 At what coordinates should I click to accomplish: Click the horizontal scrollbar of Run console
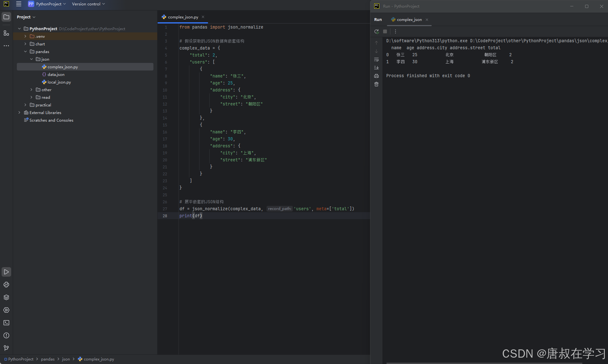click(x=484, y=363)
